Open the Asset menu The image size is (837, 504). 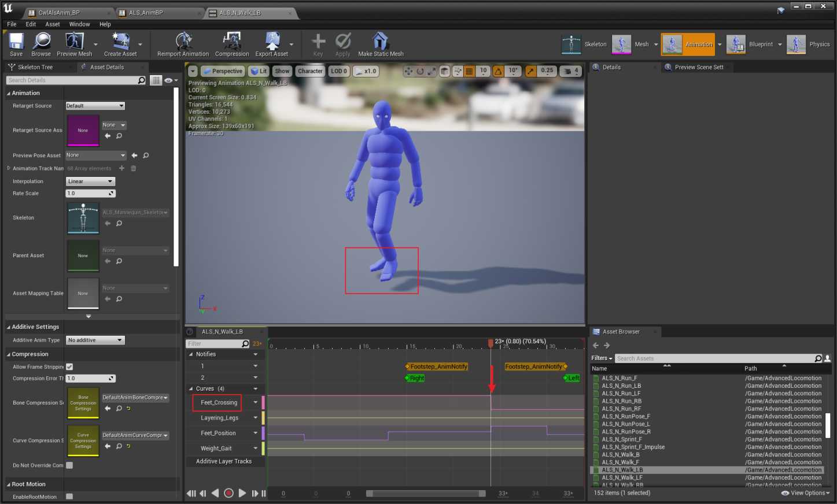click(x=53, y=24)
